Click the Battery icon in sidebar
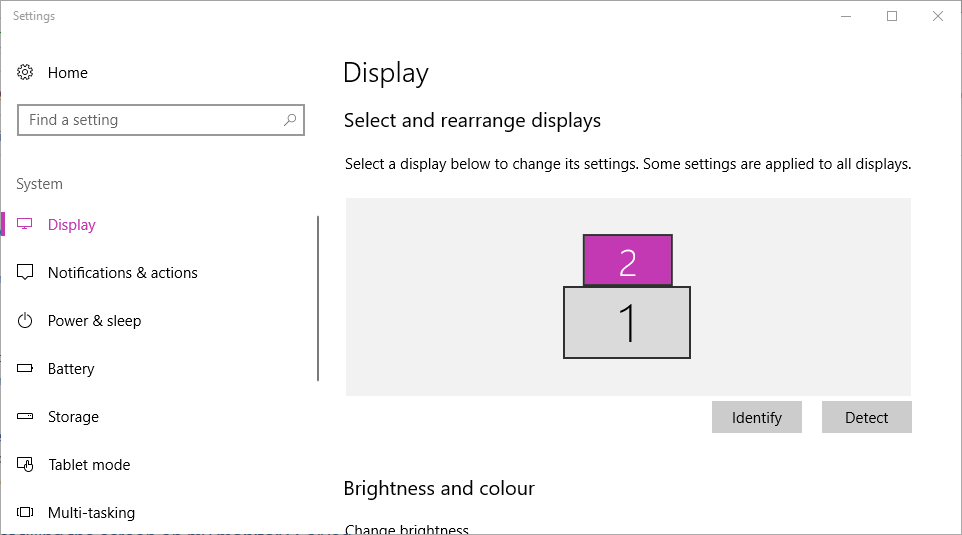Screen dimensions: 962x535 26,368
